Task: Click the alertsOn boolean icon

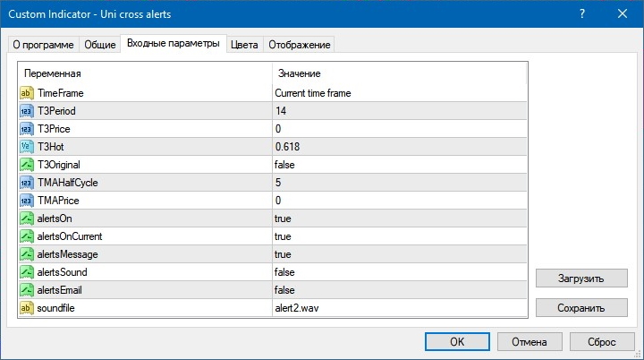Action: (26, 219)
